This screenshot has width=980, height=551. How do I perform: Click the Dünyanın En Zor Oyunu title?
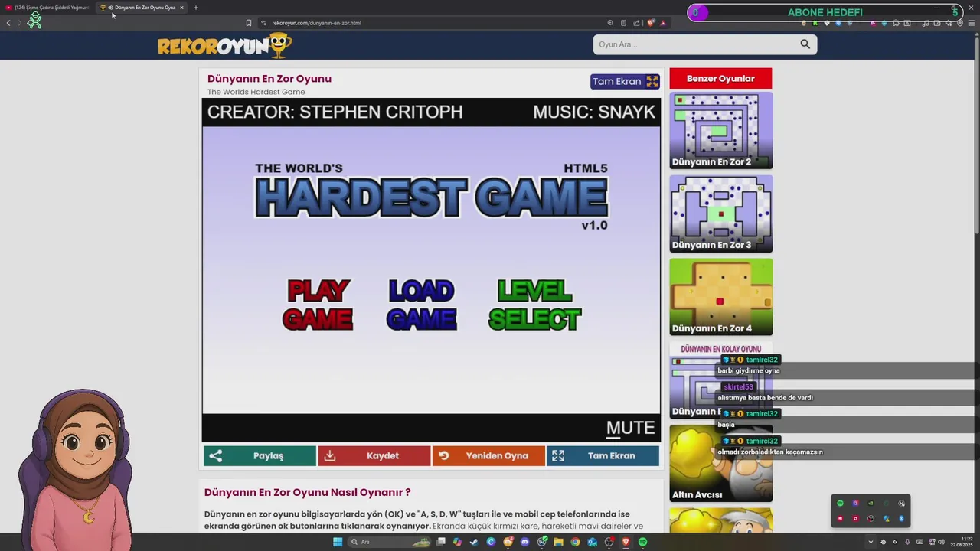click(x=269, y=79)
